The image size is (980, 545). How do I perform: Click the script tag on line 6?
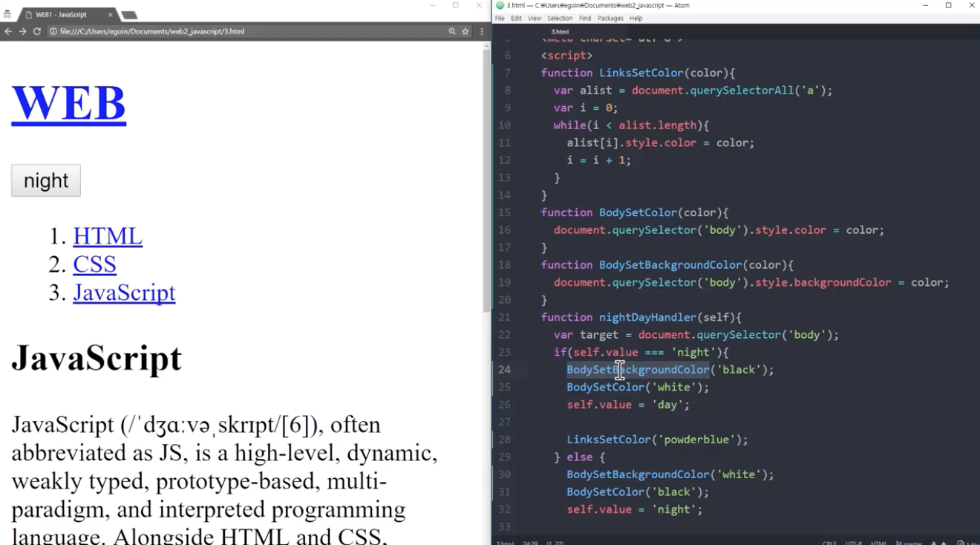coord(566,56)
